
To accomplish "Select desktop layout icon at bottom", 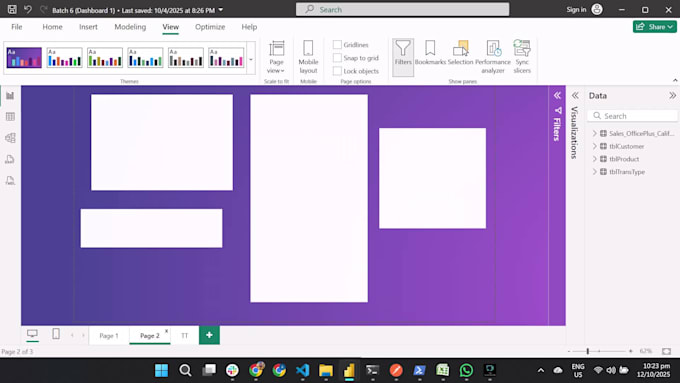I will 32,334.
